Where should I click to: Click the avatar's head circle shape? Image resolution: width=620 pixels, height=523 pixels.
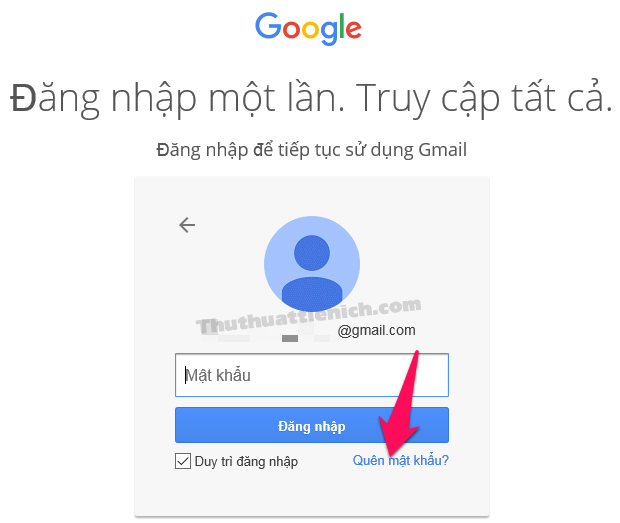pyautogui.click(x=312, y=253)
